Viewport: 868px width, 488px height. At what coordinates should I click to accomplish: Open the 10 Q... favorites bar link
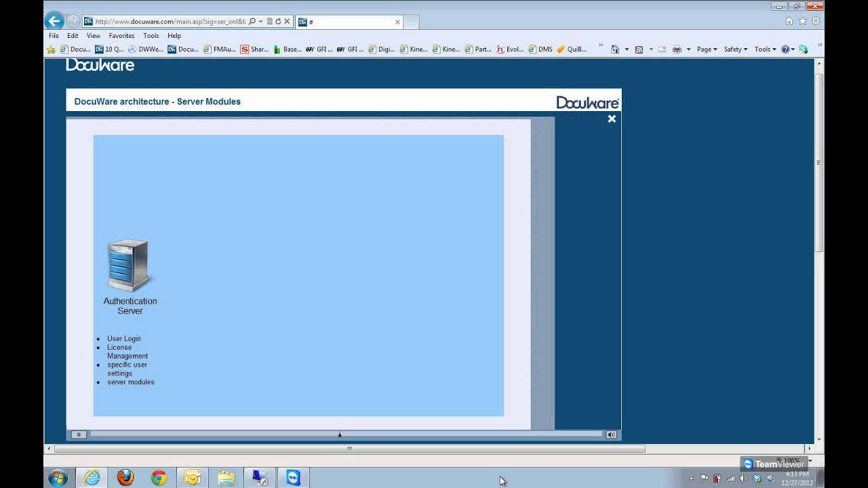109,49
